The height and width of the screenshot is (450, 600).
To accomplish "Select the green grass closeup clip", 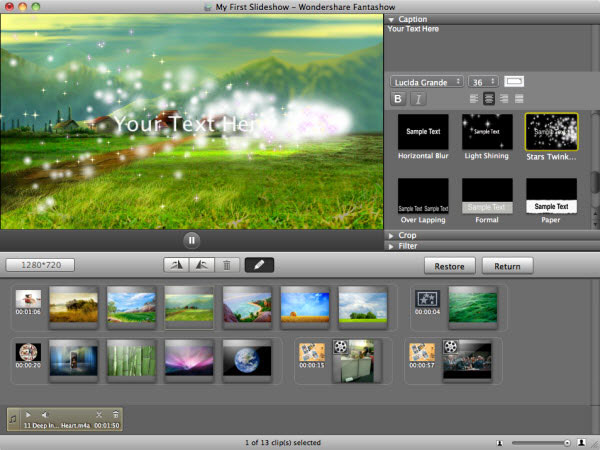I will pos(473,307).
